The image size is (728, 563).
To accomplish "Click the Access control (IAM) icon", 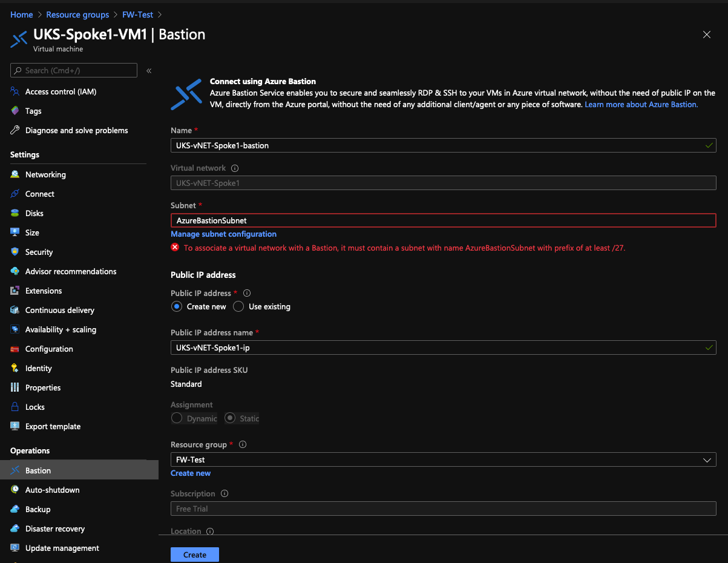I will (15, 91).
